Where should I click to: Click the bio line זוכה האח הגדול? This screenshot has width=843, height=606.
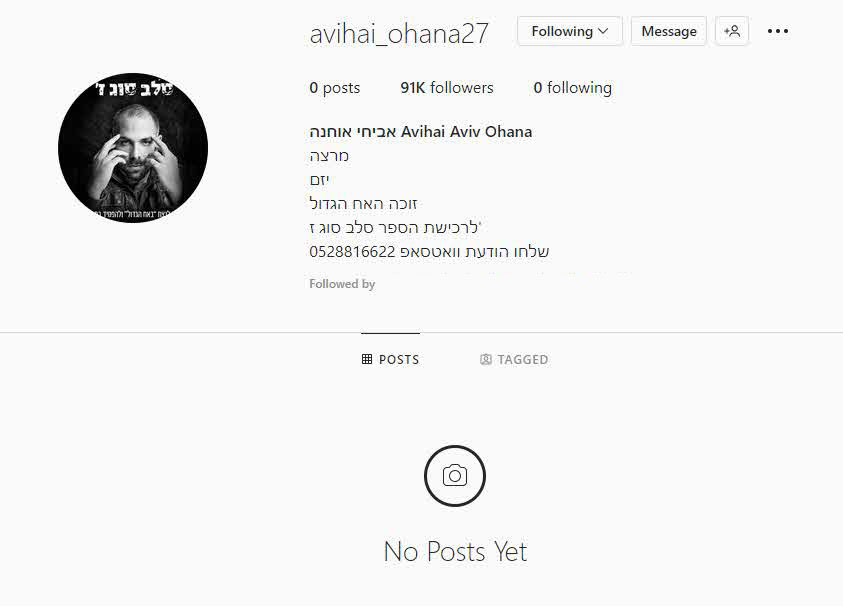tap(363, 204)
